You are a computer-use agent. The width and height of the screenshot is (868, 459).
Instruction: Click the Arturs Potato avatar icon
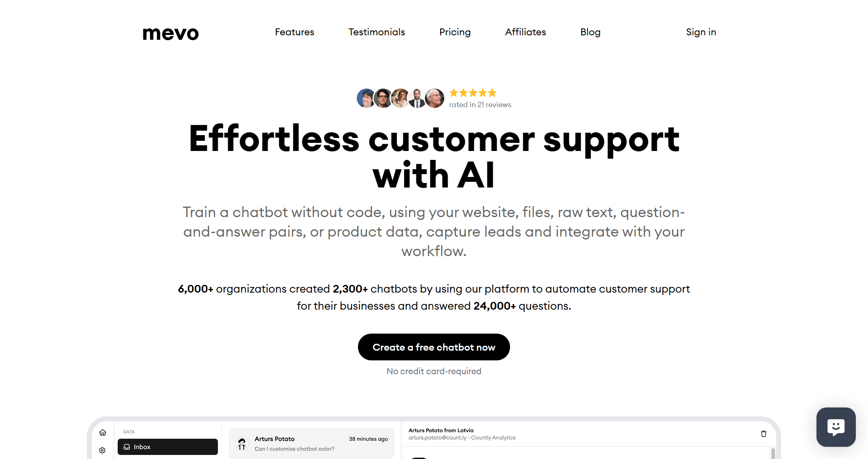coord(242,444)
